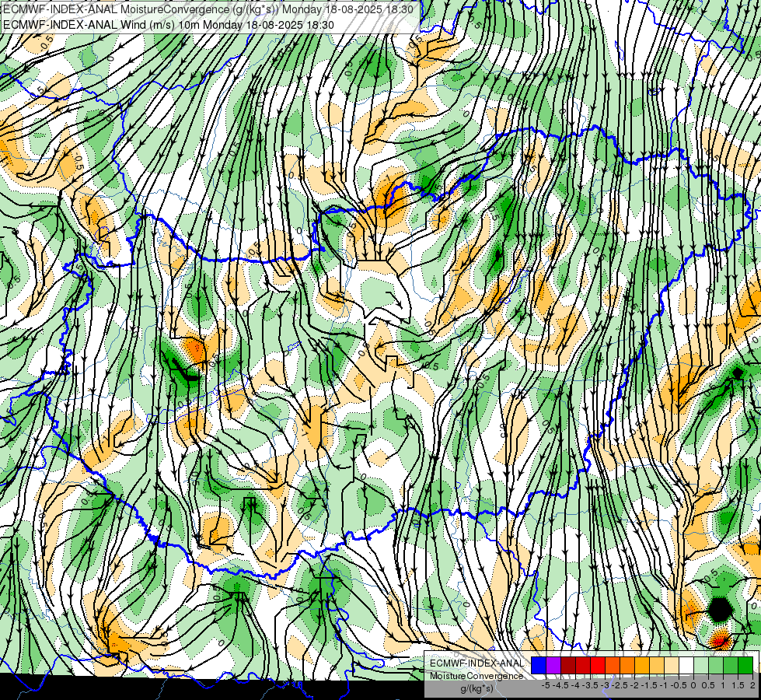Click the black hexagon marker on the map

coord(720,610)
